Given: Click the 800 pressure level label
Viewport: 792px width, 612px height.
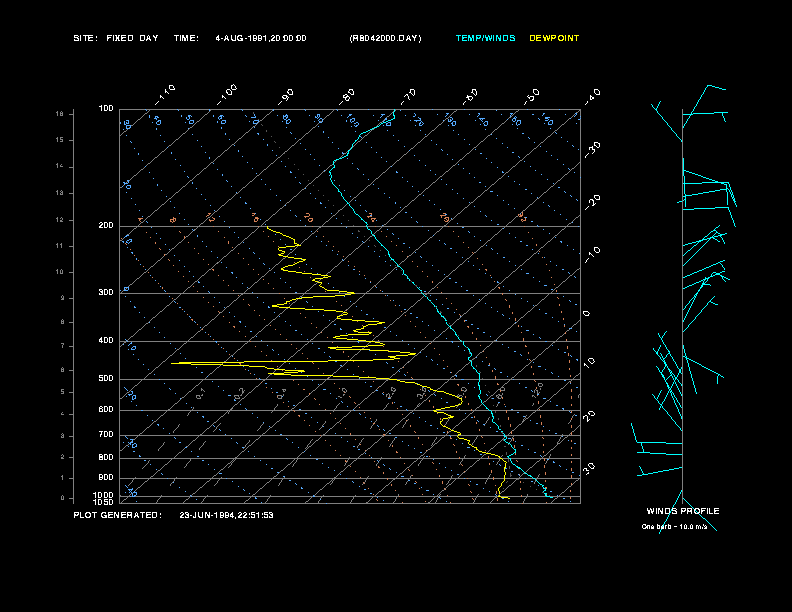Looking at the screenshot, I should 106,457.
